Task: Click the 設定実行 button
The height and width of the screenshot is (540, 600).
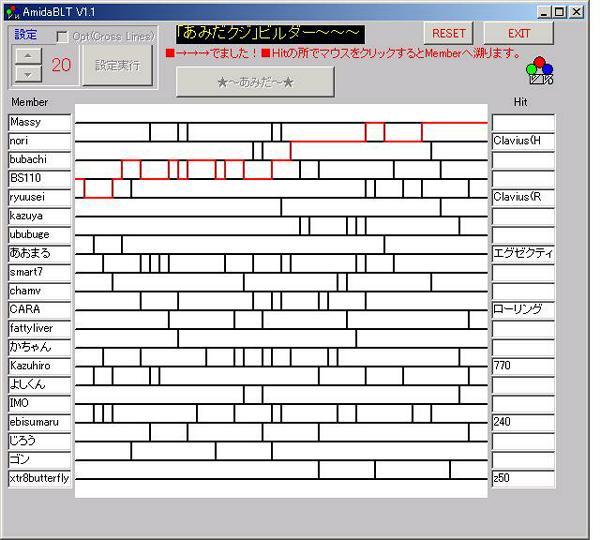Action: pos(118,65)
